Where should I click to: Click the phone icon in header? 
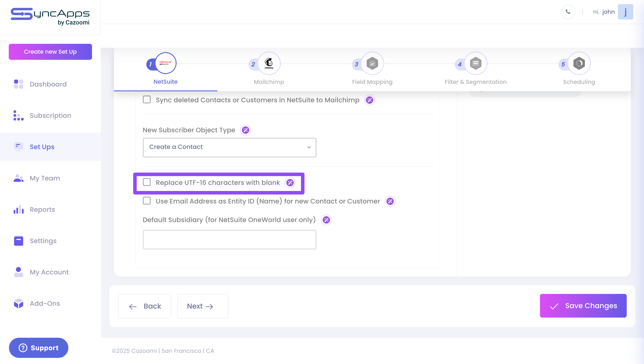pos(568,12)
